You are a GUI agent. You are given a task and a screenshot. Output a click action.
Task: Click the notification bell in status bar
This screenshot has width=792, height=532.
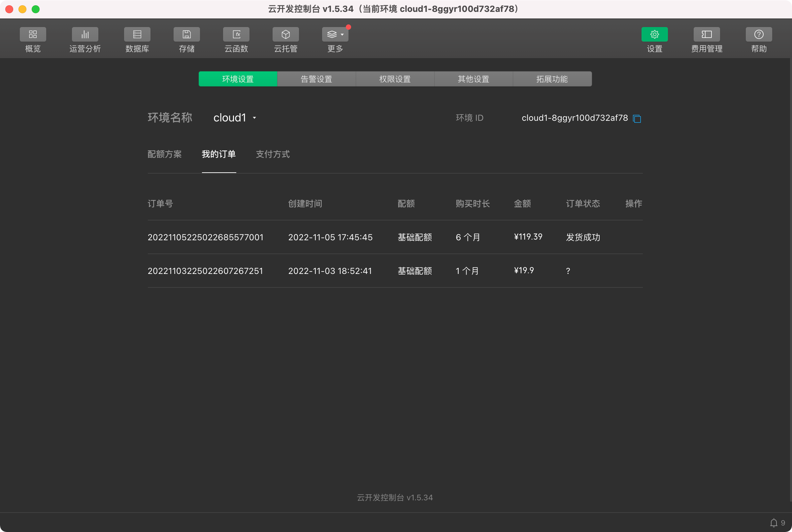point(773,523)
